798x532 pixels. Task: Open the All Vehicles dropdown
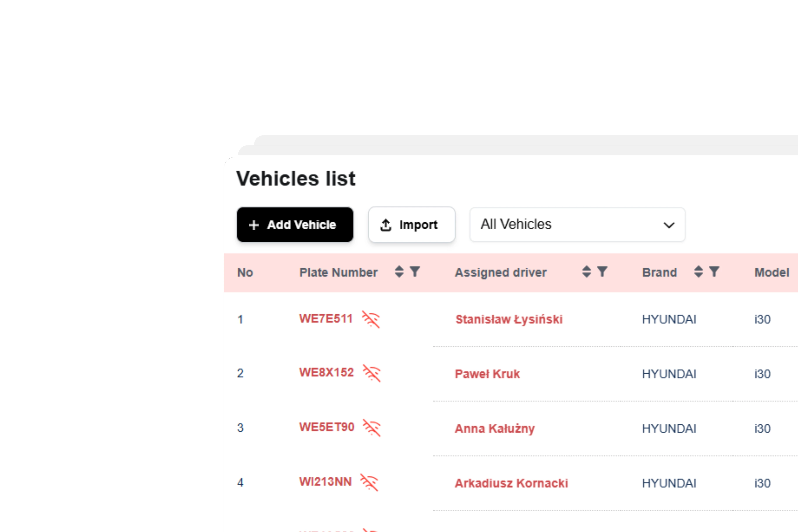577,225
